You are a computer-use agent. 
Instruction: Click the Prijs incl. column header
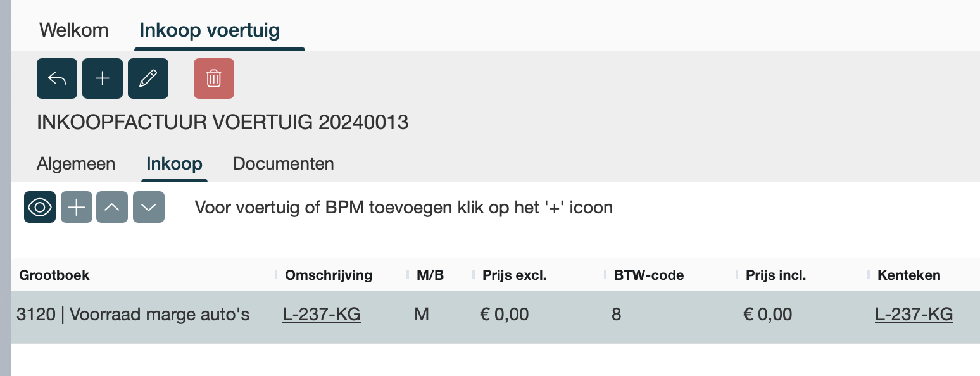(776, 275)
